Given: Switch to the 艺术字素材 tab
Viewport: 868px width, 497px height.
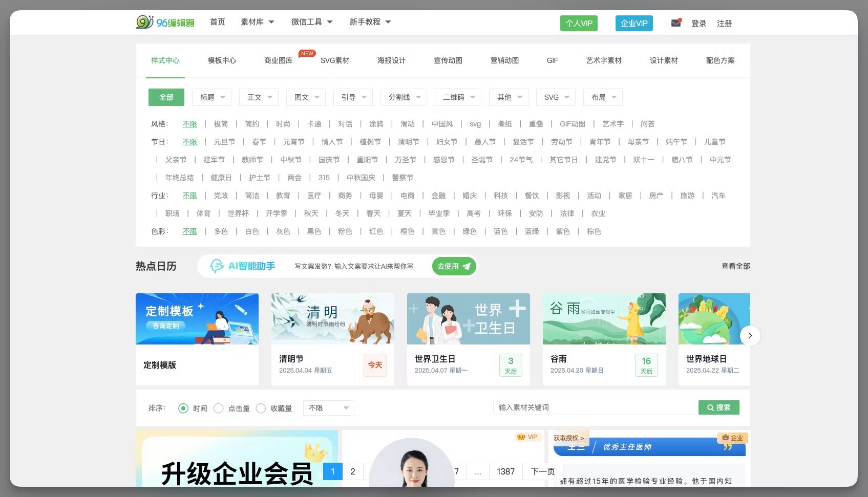Looking at the screenshot, I should [x=604, y=60].
